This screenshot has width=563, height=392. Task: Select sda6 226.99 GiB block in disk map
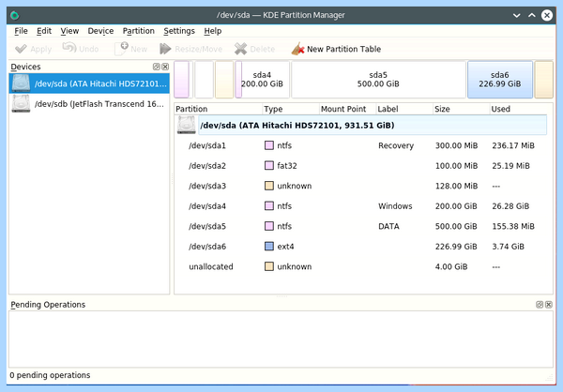click(x=500, y=80)
